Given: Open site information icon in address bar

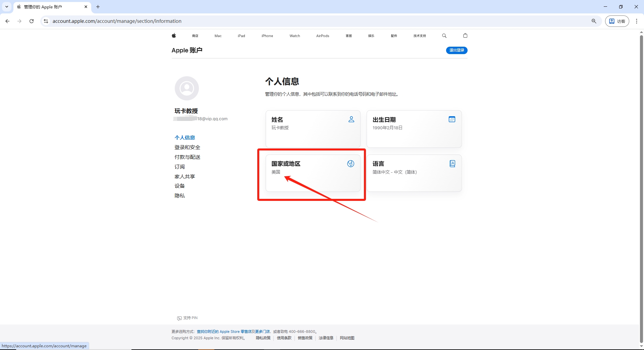Looking at the screenshot, I should [x=46, y=21].
